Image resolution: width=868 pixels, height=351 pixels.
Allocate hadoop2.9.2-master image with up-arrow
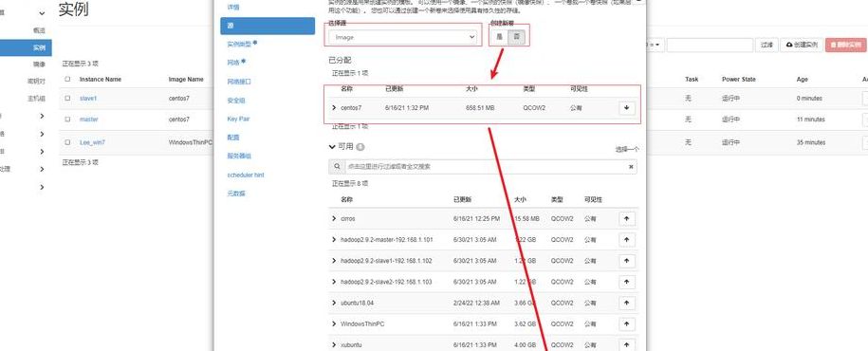click(627, 240)
